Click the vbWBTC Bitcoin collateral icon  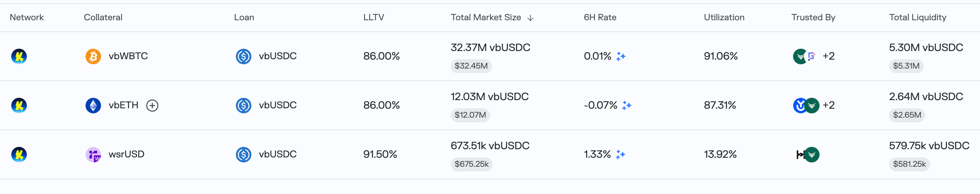coord(93,56)
